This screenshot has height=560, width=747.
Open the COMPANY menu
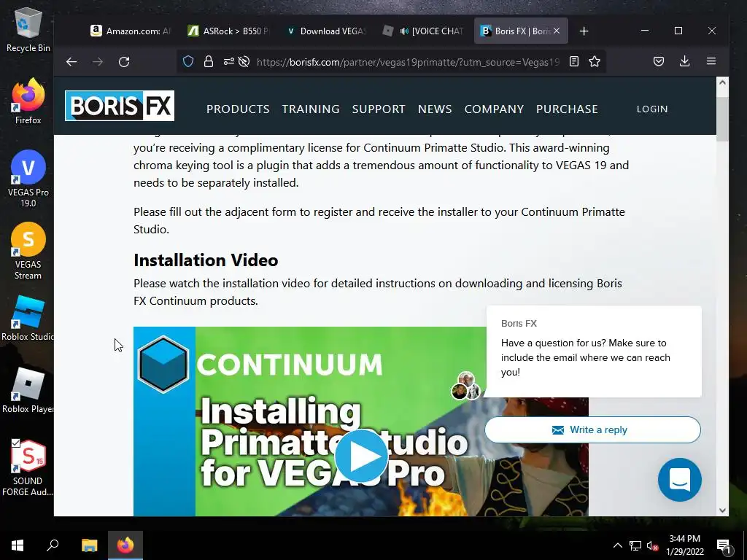[494, 109]
